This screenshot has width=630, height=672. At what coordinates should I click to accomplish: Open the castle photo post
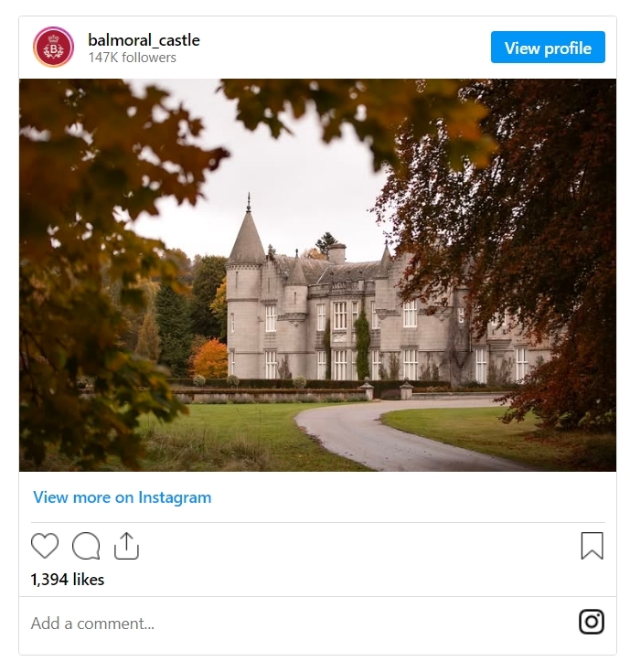317,274
